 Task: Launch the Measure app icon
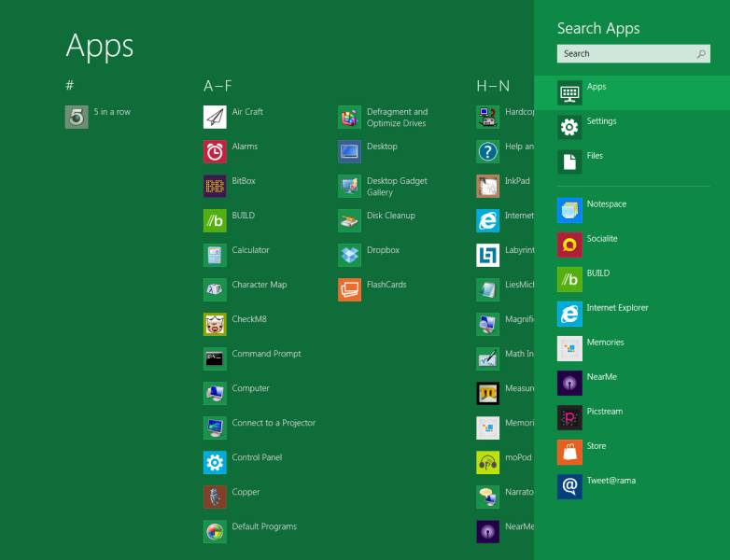487,393
